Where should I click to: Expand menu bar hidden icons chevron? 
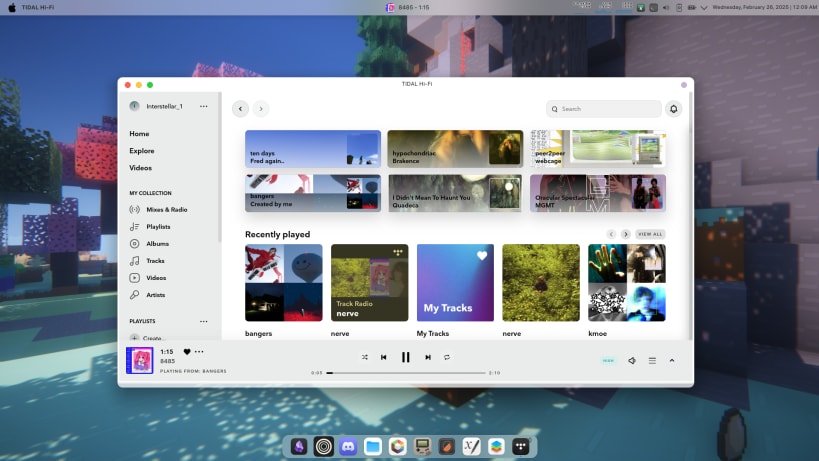(x=704, y=7)
